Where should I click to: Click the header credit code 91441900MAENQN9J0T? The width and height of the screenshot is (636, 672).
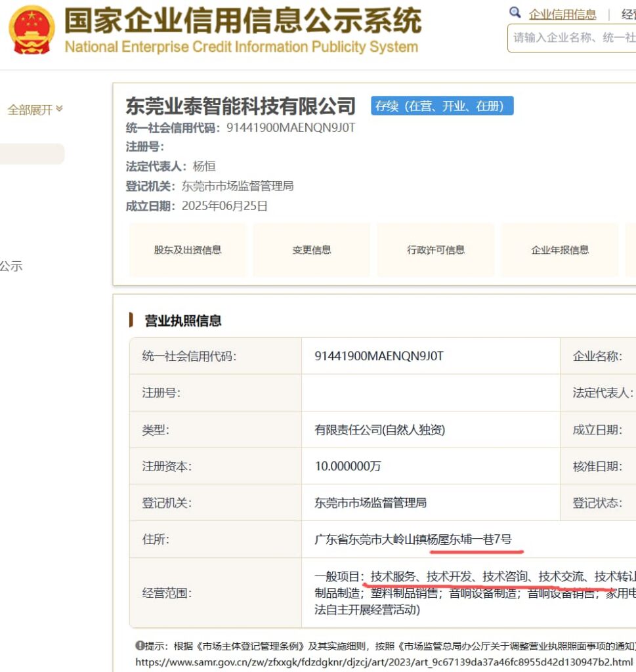[291, 128]
